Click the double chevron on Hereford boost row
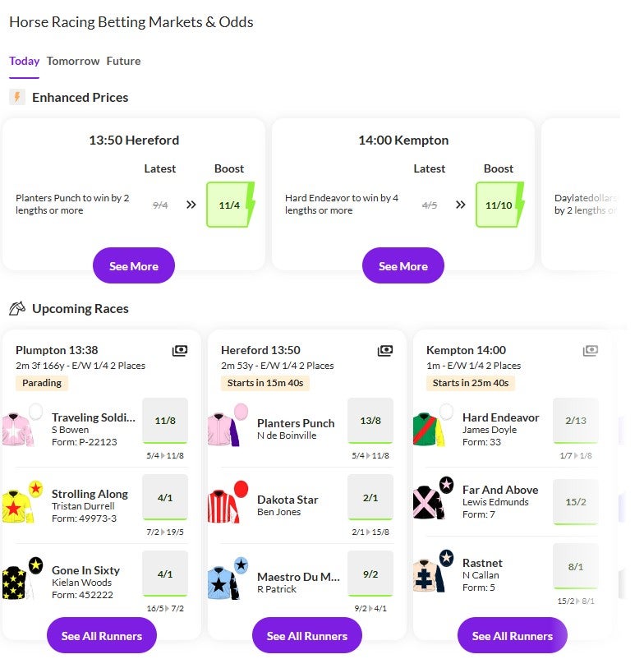The height and width of the screenshot is (659, 644). pyautogui.click(x=191, y=204)
